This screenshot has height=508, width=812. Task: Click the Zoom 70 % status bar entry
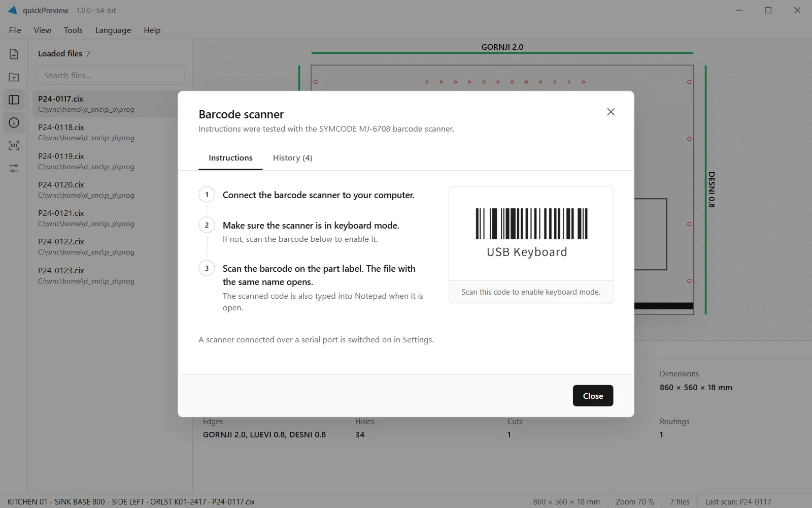tap(635, 501)
